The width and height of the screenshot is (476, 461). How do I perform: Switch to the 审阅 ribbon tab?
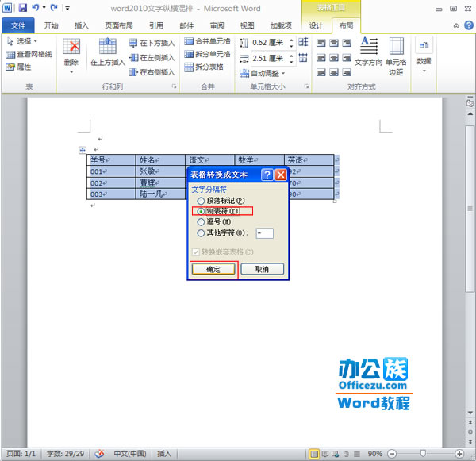pyautogui.click(x=217, y=25)
